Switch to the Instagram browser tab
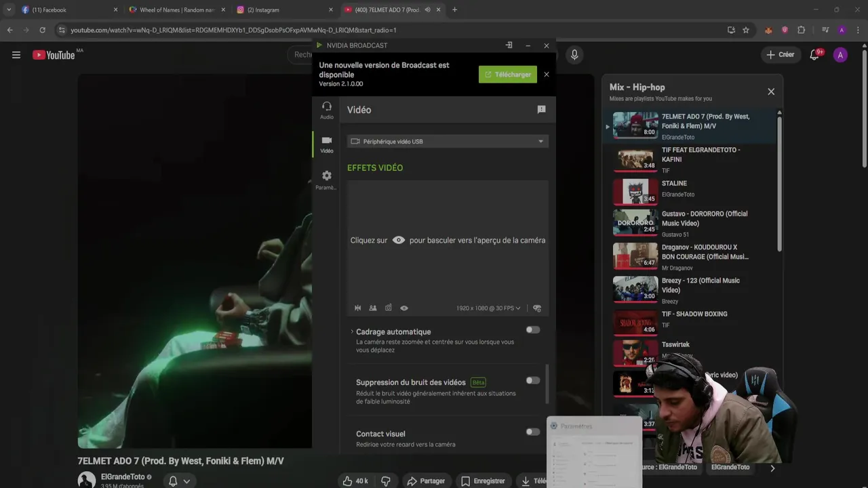 tap(285, 9)
